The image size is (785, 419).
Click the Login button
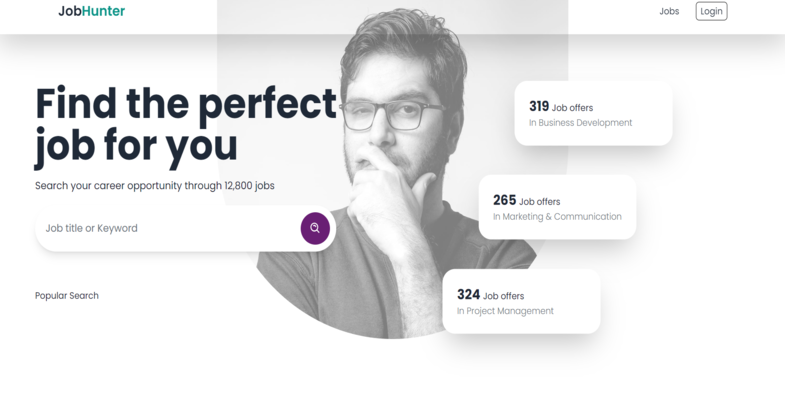point(711,11)
